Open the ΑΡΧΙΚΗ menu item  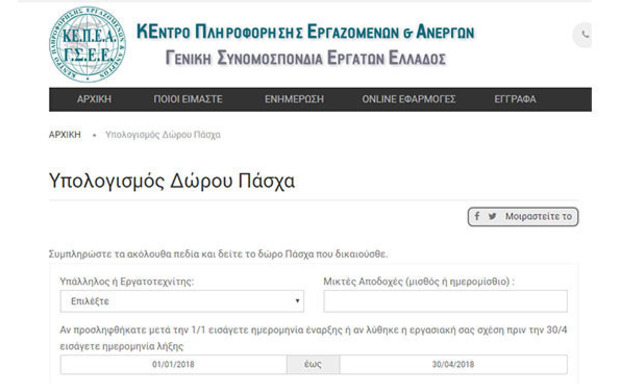coord(94,99)
